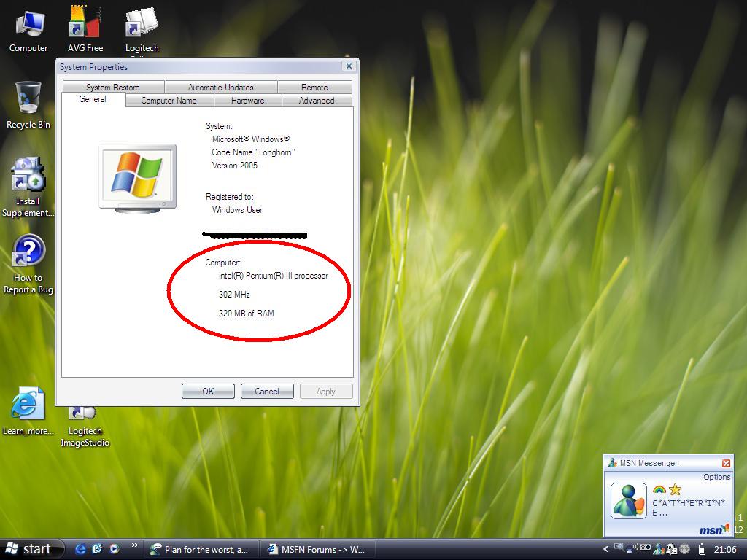The height and width of the screenshot is (560, 747).
Task: Switch to the Hardware tab
Action: [x=248, y=101]
